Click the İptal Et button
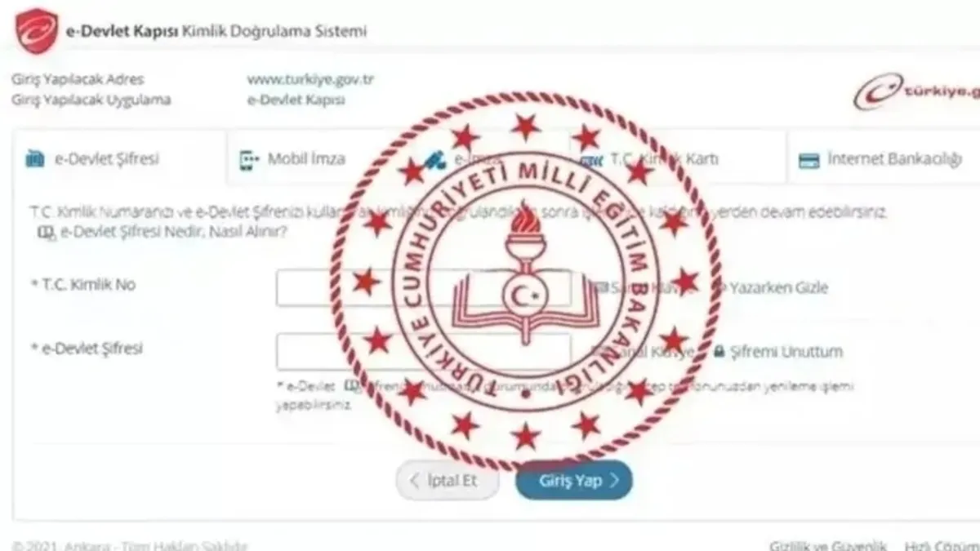 (448, 481)
